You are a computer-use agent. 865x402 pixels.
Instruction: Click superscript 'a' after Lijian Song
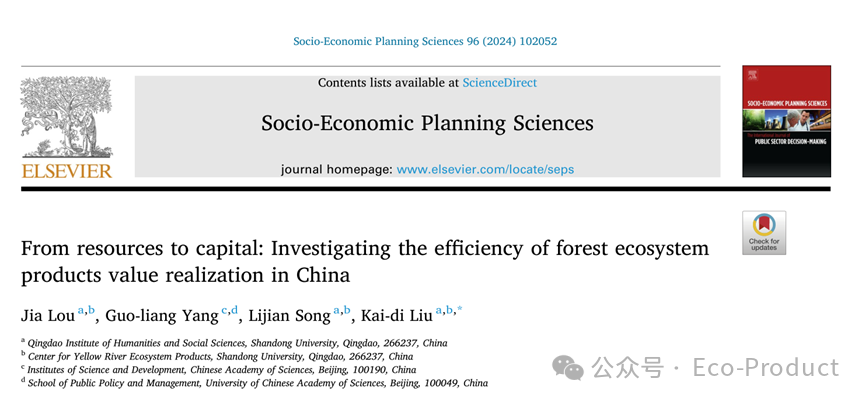pos(337,311)
